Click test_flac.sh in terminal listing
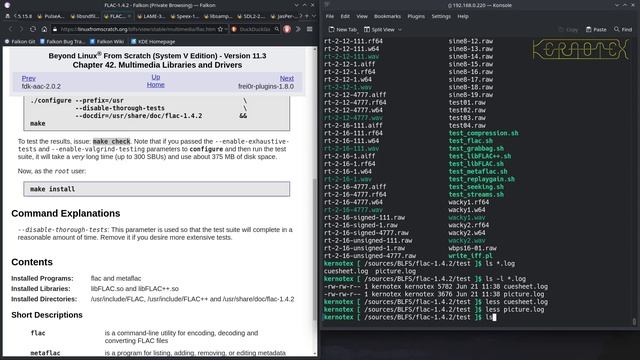Screen dimensions: 640x360 click(x=471, y=141)
